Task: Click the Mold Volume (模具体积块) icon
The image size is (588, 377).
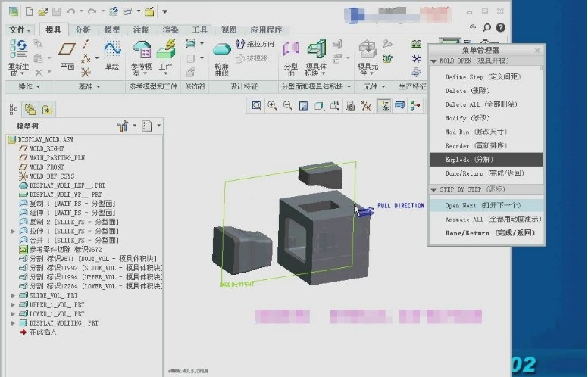Action: point(317,49)
